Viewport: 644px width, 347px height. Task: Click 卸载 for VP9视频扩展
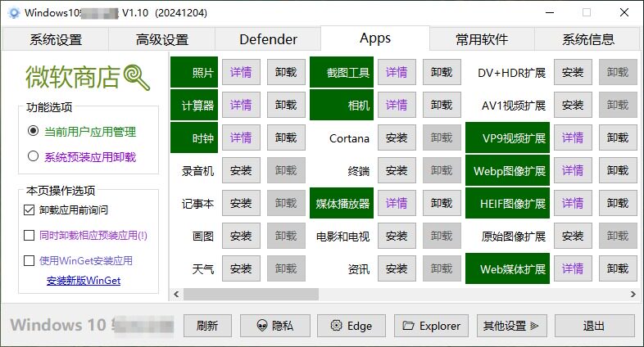click(618, 137)
